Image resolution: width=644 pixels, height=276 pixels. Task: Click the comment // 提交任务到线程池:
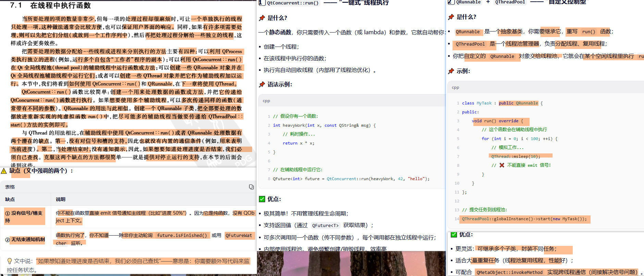click(484, 210)
